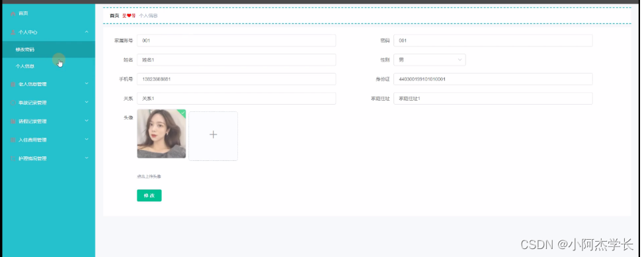Click the 家属账号 input field
This screenshot has width=644, height=257.
(237, 40)
